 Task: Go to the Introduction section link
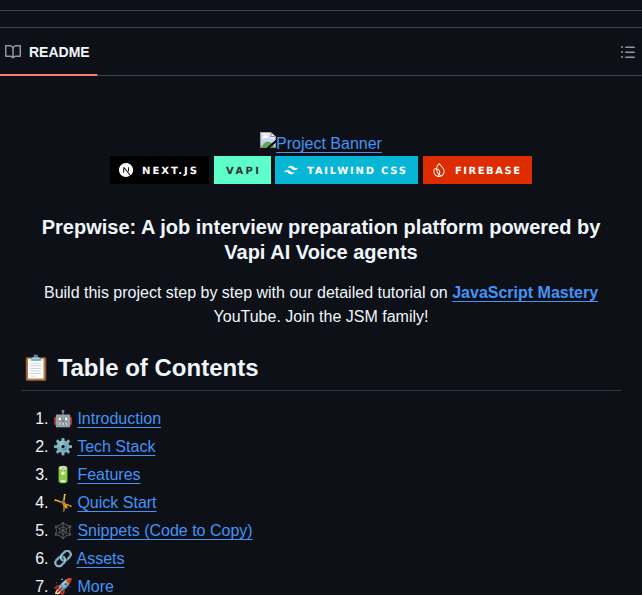coord(119,419)
